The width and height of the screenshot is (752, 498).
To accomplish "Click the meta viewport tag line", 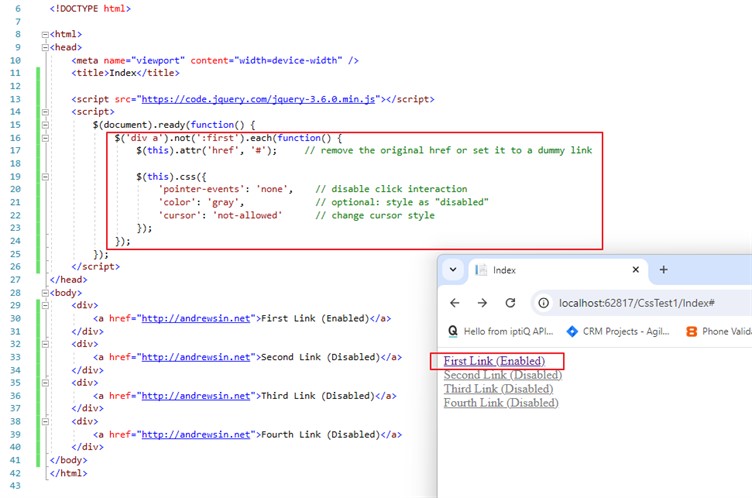I will [215, 60].
